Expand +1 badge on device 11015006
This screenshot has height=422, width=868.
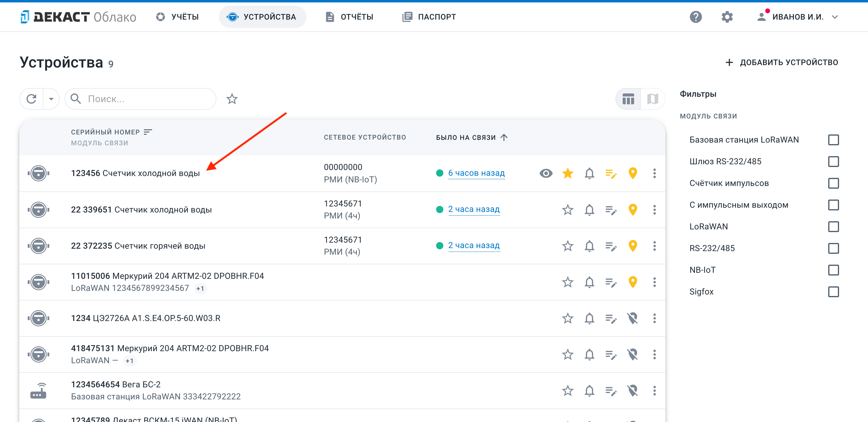[x=200, y=288]
